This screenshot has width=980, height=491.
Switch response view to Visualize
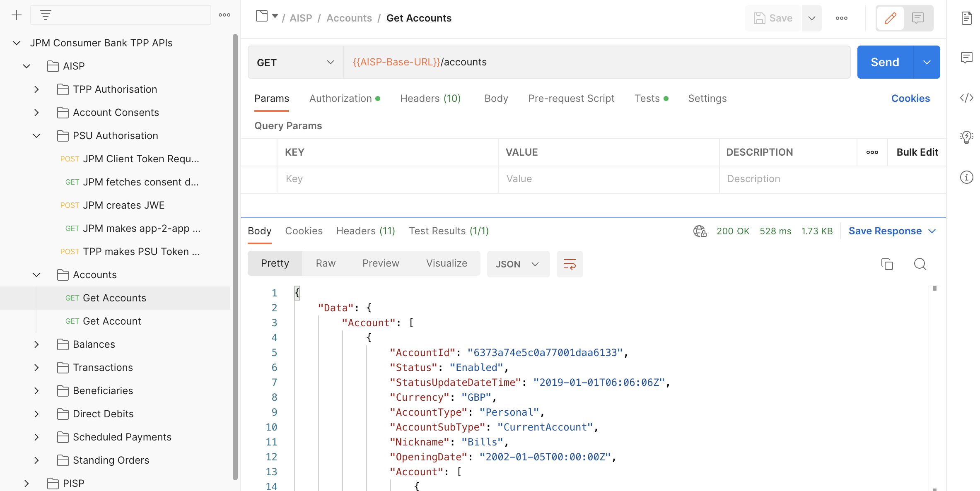[x=447, y=263]
